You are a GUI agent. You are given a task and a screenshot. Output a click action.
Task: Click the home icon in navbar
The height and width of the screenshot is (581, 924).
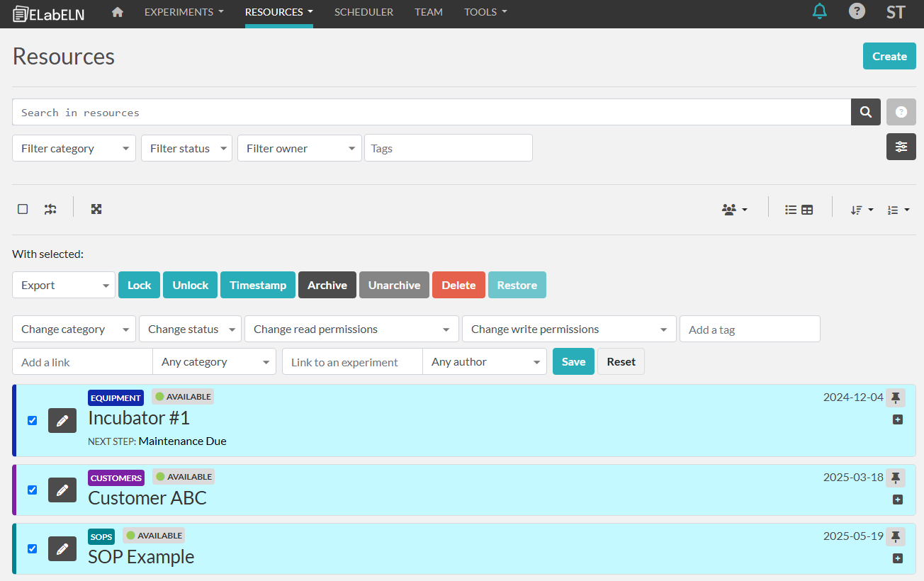pyautogui.click(x=118, y=12)
